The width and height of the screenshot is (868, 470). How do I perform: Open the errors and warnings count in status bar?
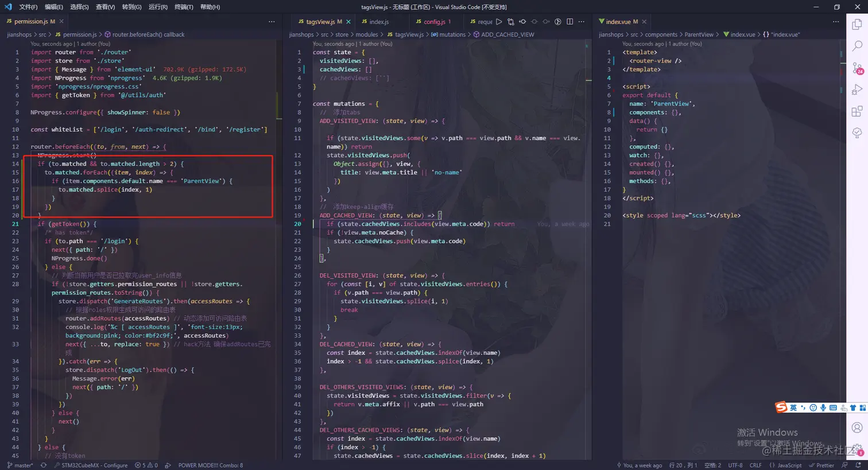[146, 465]
